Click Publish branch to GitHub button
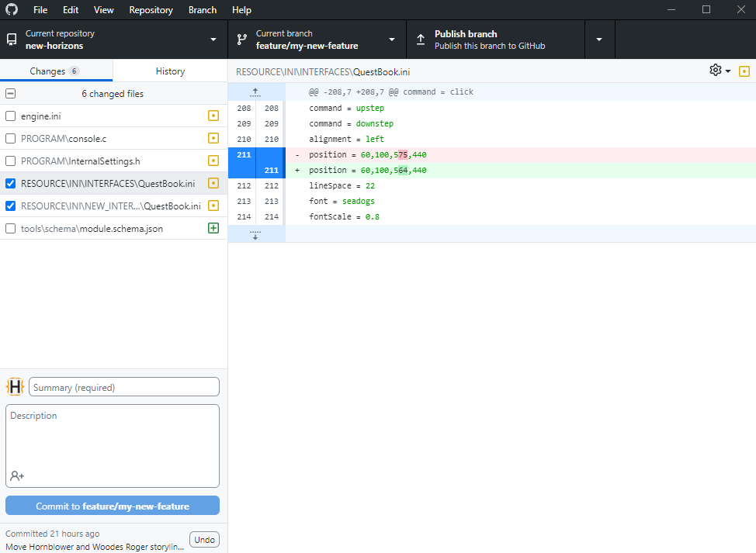This screenshot has width=756, height=553. [x=496, y=40]
